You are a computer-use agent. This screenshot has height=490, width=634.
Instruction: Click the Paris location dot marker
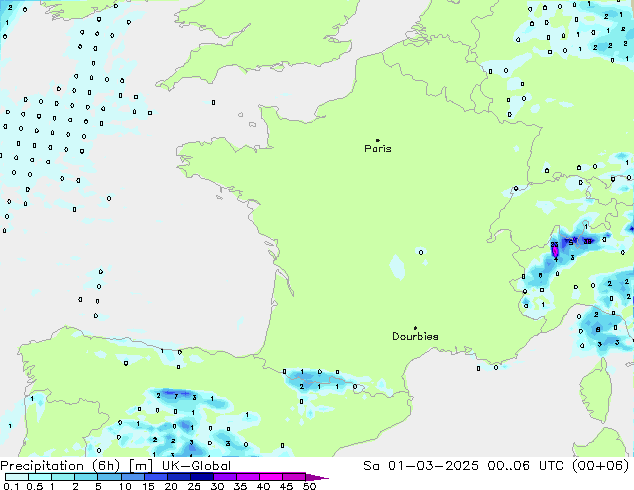point(378,140)
